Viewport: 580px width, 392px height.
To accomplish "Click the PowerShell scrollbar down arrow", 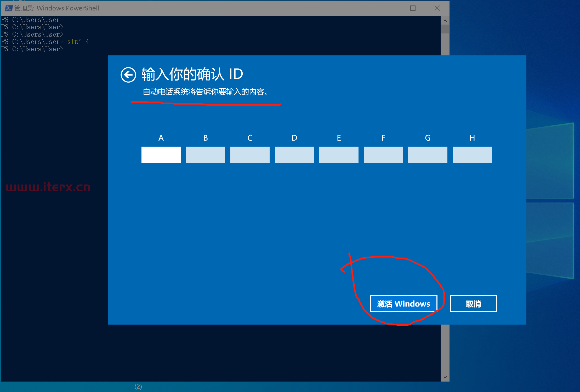I will [445, 377].
